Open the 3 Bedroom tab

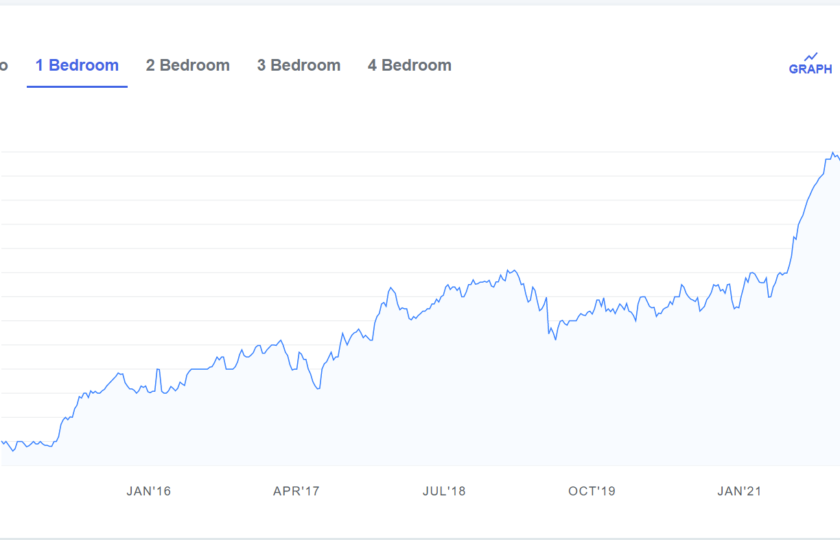coord(298,65)
